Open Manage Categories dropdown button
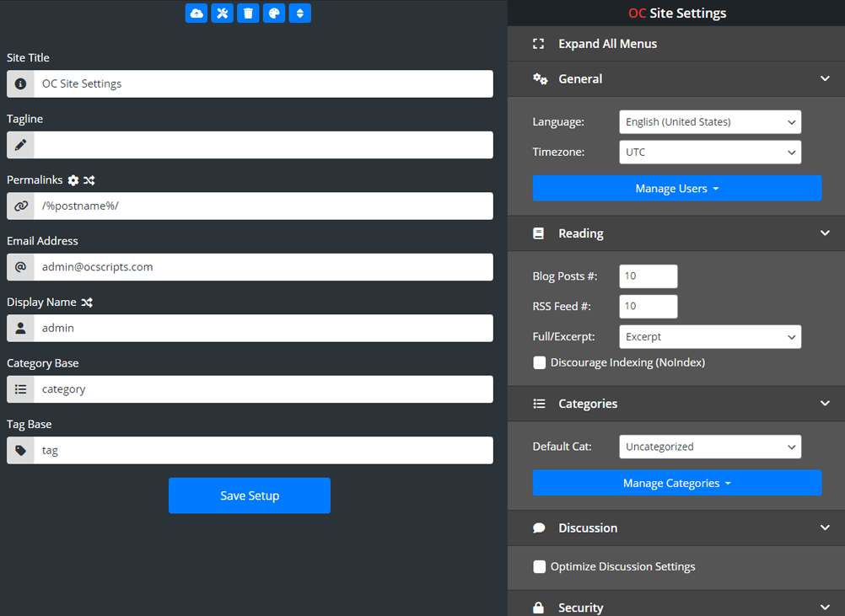Image resolution: width=845 pixels, height=616 pixels. [x=677, y=483]
